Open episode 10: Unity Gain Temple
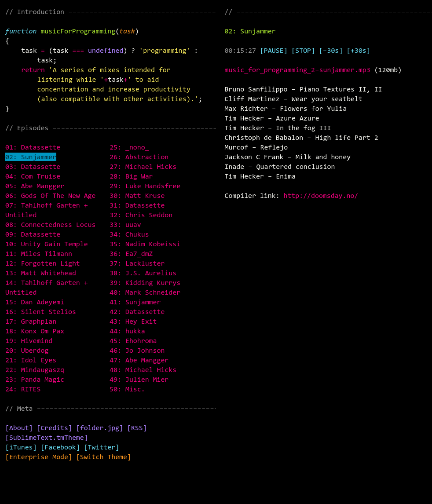This screenshot has height=504, width=432. pos(47,244)
